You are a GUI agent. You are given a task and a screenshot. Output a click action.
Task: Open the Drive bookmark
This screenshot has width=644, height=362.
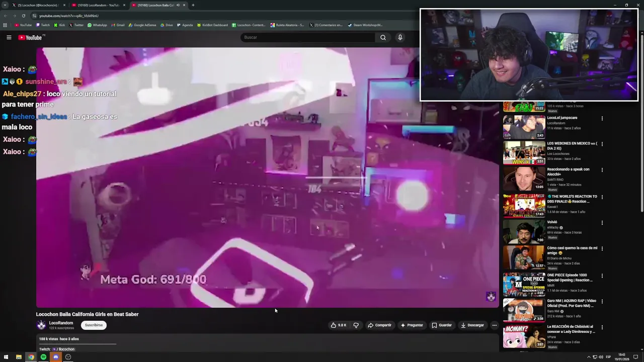pyautogui.click(x=166, y=25)
